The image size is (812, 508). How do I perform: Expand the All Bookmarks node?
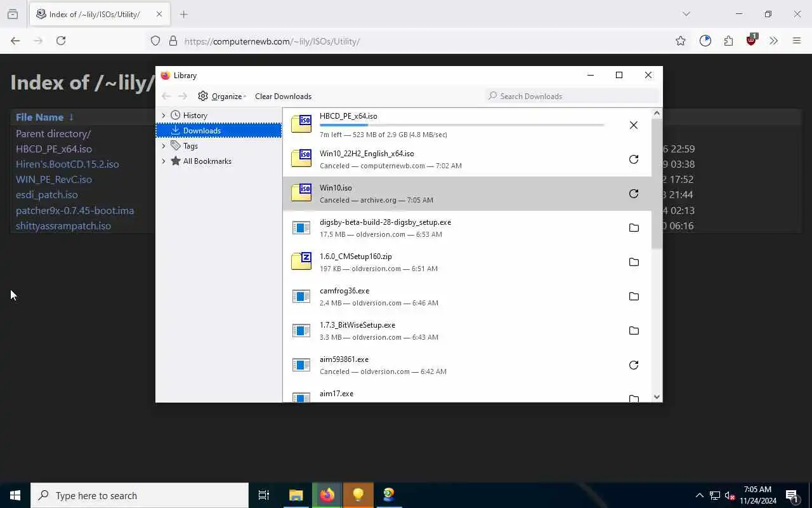pyautogui.click(x=164, y=161)
